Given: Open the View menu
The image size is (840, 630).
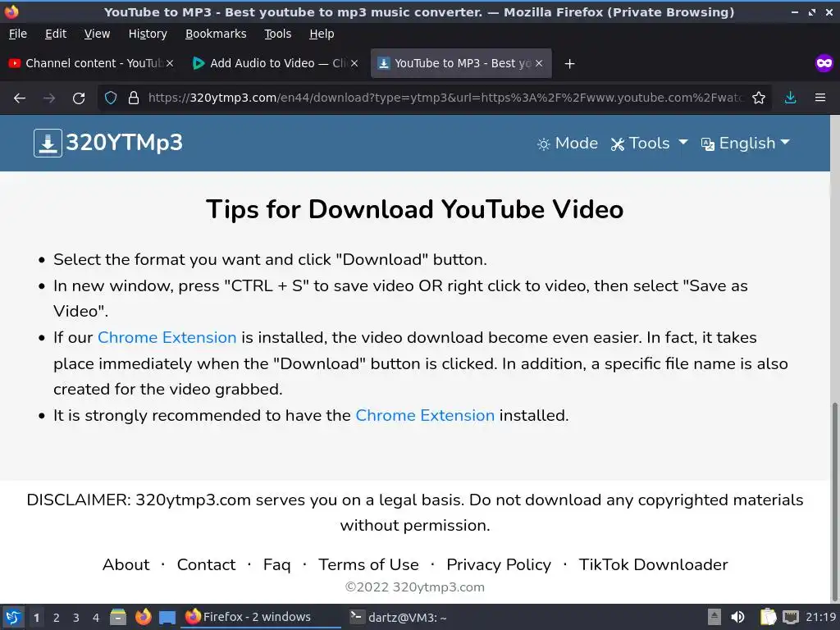Looking at the screenshot, I should 97,34.
